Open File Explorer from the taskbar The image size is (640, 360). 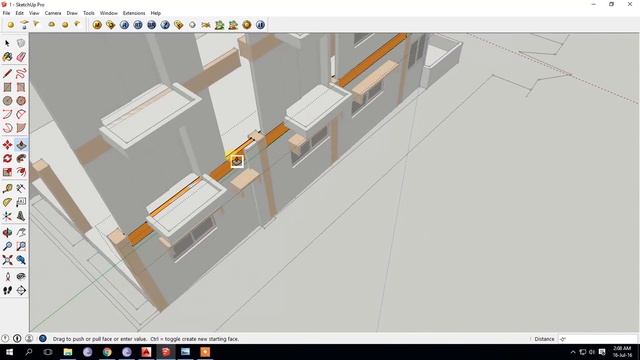click(x=68, y=352)
